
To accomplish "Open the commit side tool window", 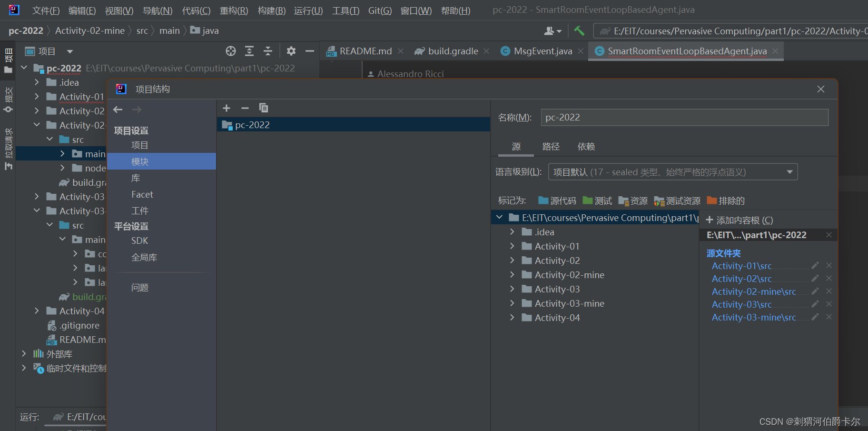I will click(8, 100).
